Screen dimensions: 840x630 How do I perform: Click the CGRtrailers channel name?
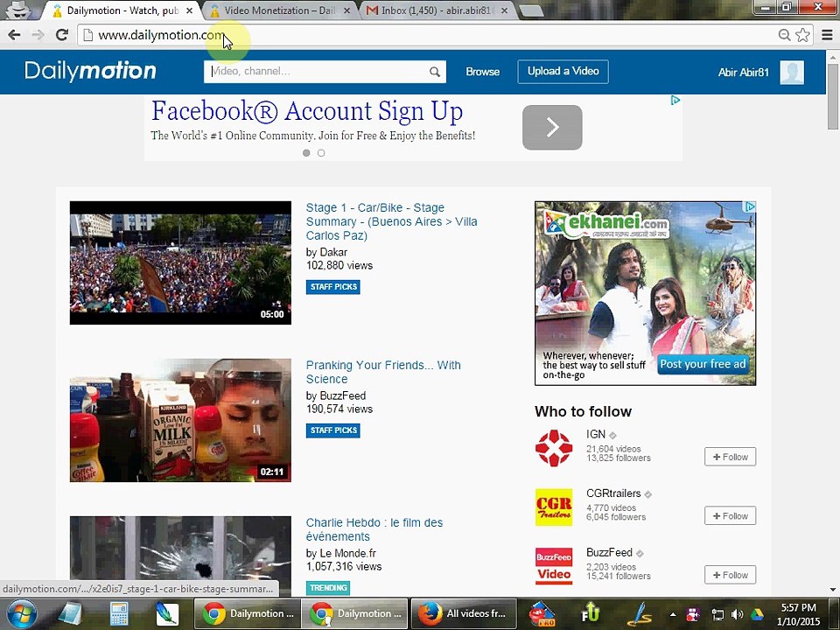tap(613, 493)
